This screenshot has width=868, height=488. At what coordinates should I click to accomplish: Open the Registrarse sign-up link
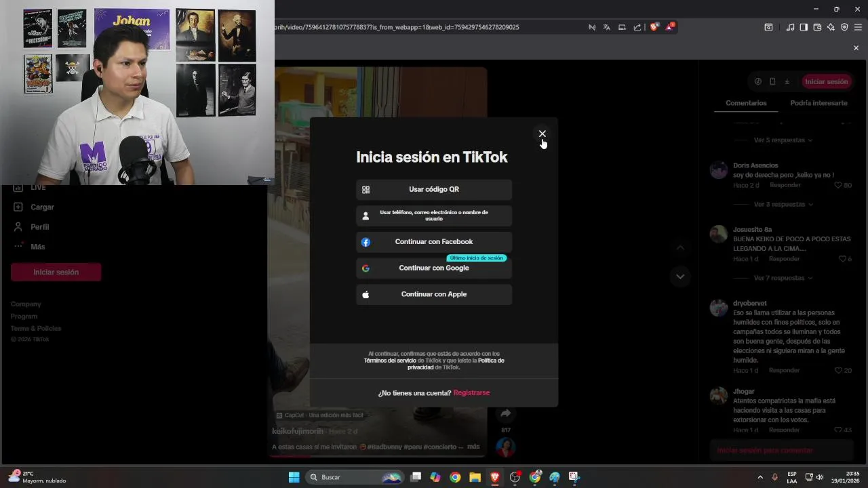click(471, 393)
